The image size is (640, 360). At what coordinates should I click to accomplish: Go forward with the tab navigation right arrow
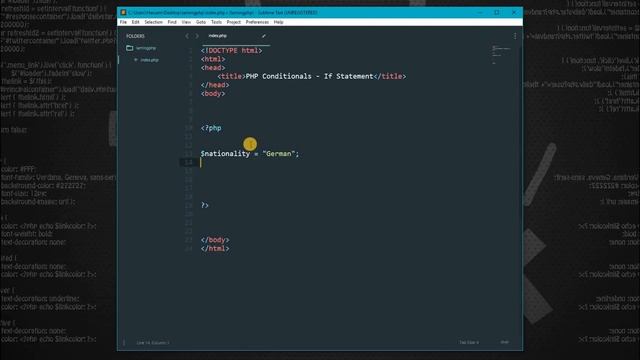coord(197,36)
